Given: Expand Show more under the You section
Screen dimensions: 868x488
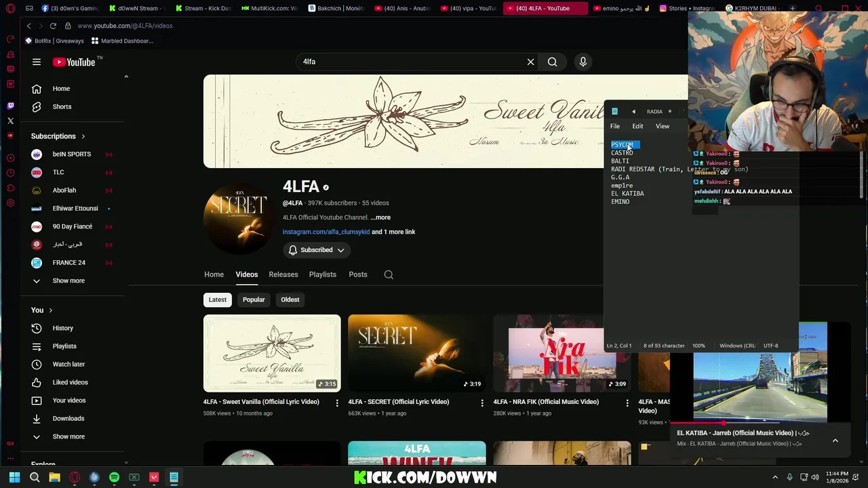Looking at the screenshot, I should click(x=68, y=436).
